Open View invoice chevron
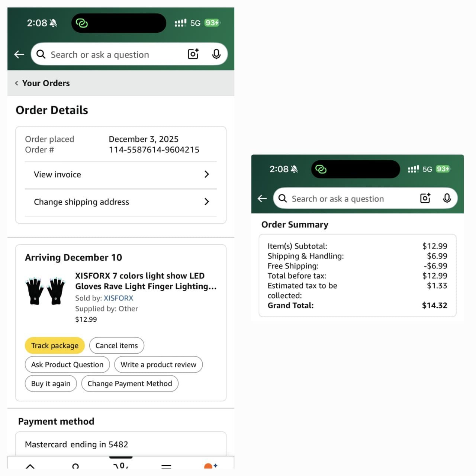The height and width of the screenshot is (476, 476). coord(207,174)
